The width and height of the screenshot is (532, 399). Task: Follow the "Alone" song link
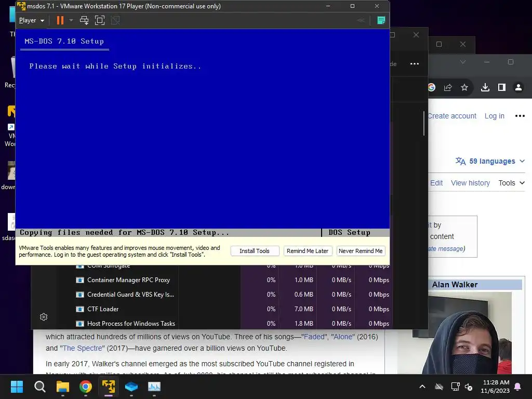click(343, 337)
